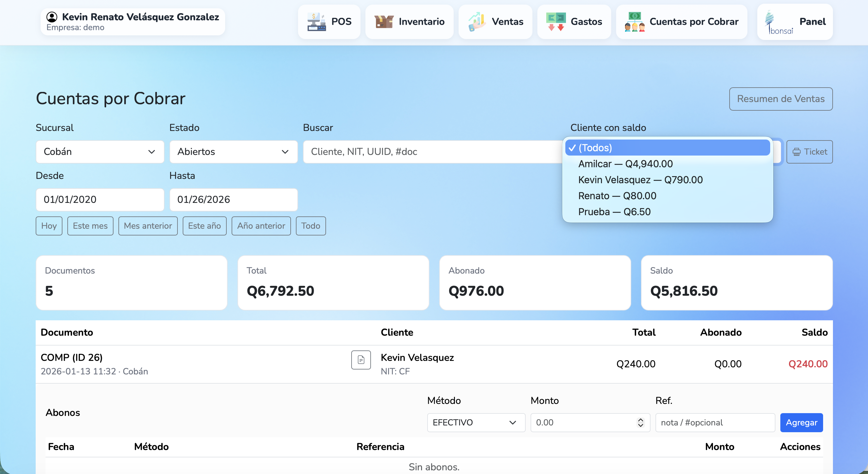Screen dimensions: 868x474
Task: Open Inventario via the box icon
Action: [x=384, y=22]
